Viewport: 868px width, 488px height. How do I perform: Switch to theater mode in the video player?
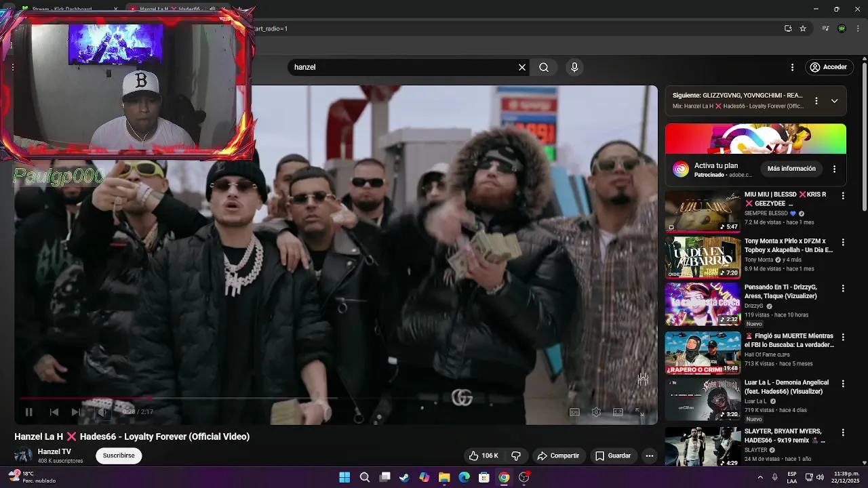(x=618, y=411)
